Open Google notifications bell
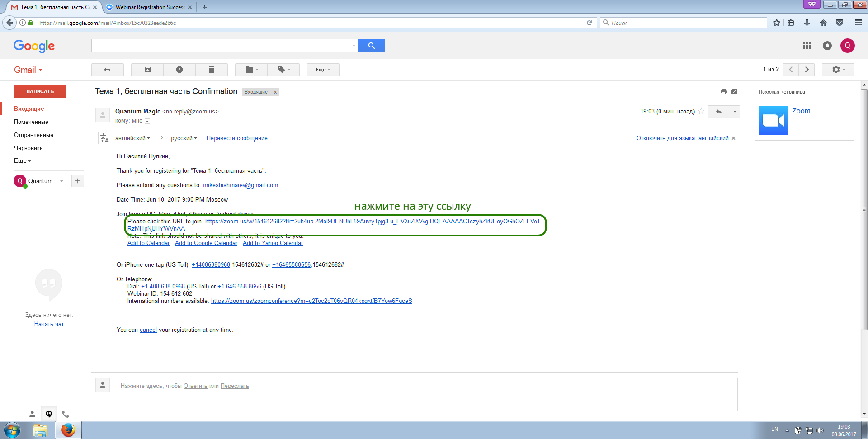This screenshot has height=439, width=868. (x=827, y=46)
